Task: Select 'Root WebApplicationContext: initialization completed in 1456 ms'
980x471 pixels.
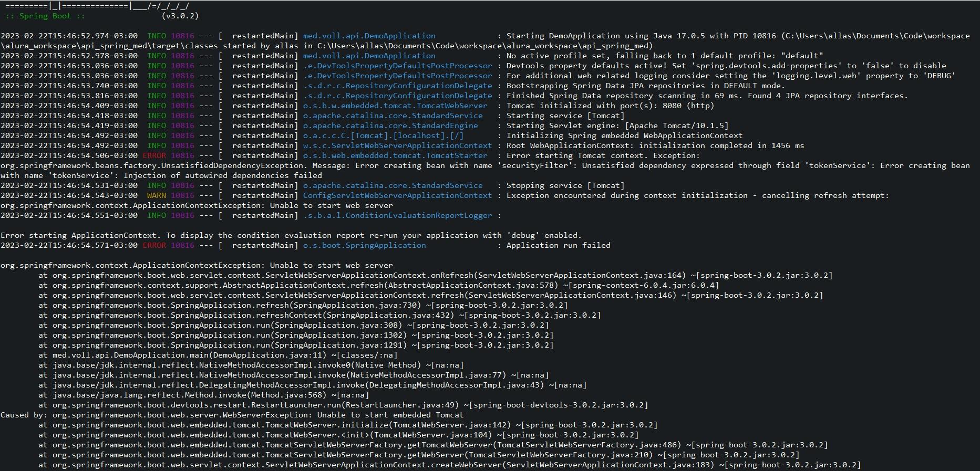Action: pos(655,145)
